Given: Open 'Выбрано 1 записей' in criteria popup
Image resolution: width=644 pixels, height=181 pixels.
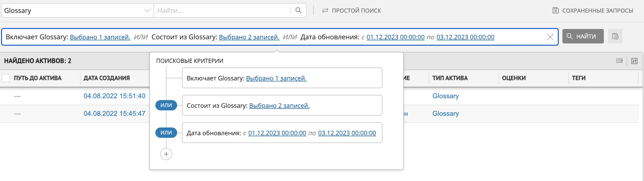Looking at the screenshot, I should click(x=276, y=78).
